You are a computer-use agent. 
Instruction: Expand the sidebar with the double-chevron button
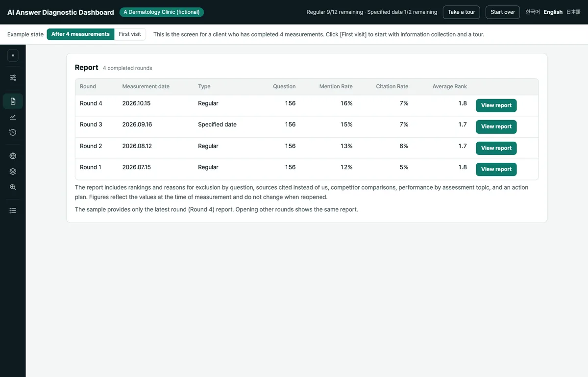pos(13,55)
